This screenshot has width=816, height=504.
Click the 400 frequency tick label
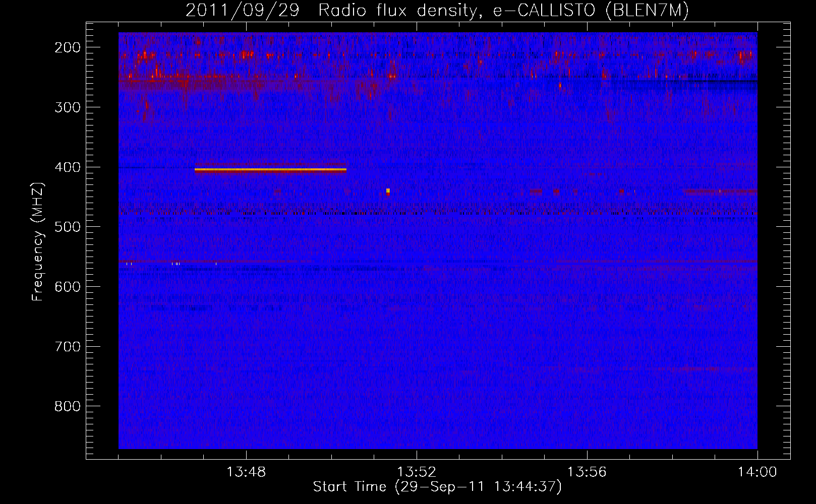click(x=68, y=167)
